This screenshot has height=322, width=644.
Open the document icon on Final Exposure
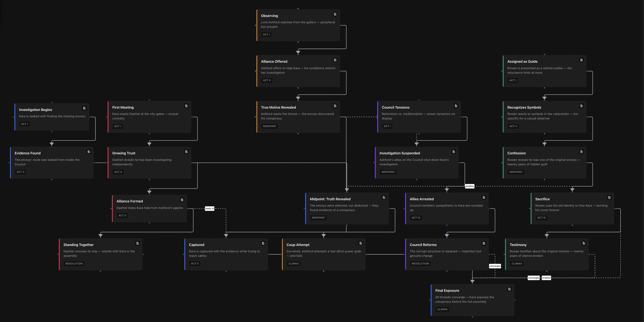[x=510, y=289]
